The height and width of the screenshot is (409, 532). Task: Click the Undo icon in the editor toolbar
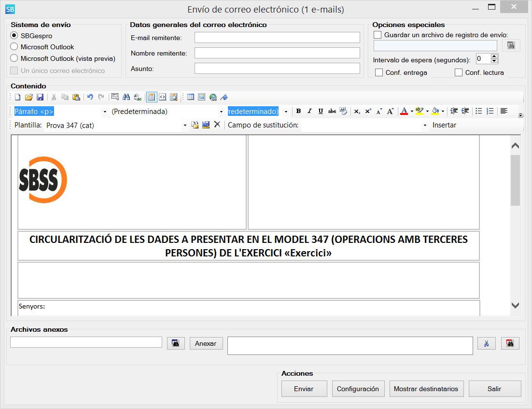[x=91, y=97]
